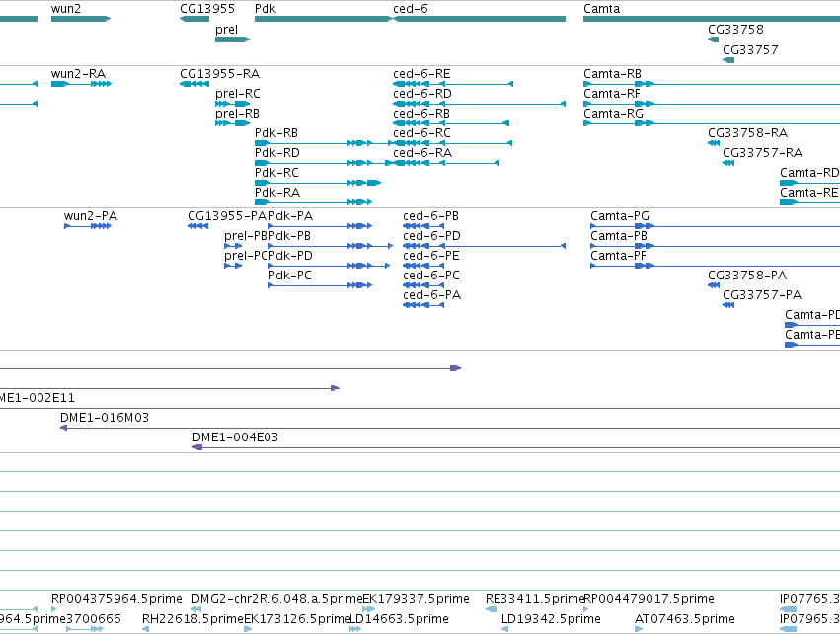Click the CG13955 gene label
This screenshot has height=634, width=840.
pos(207,9)
